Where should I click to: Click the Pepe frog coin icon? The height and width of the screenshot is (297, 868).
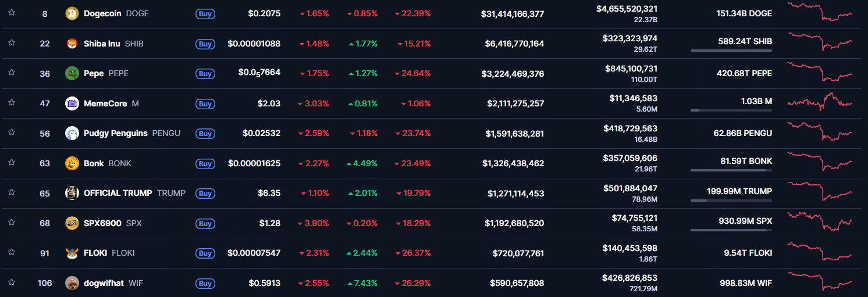point(72,73)
